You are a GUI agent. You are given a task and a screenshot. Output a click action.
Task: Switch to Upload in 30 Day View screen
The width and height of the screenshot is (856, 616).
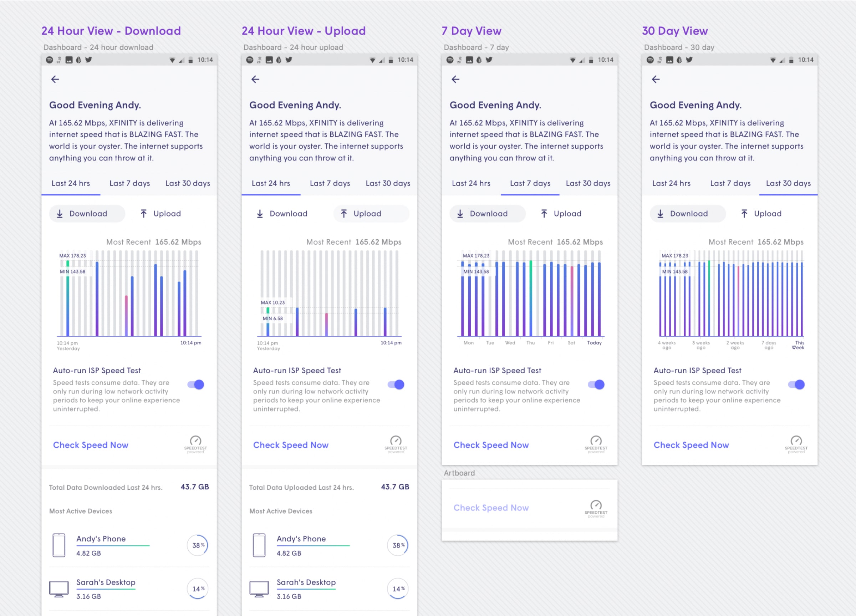761,214
